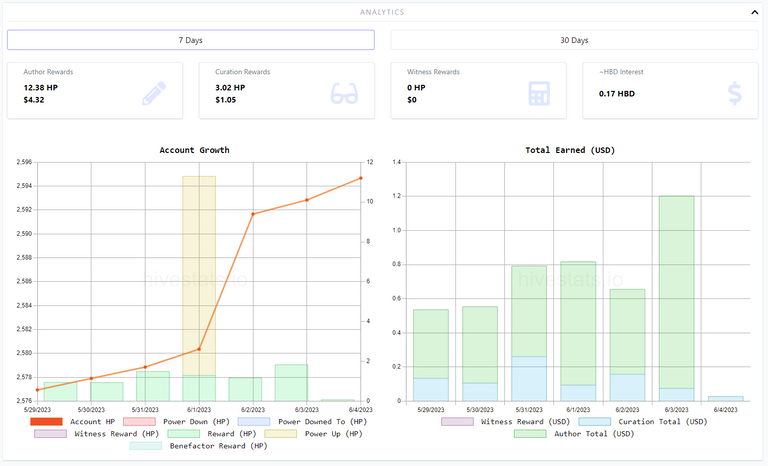Image resolution: width=768 pixels, height=466 pixels.
Task: Click the Power Up (HP) legend label
Action: pyautogui.click(x=334, y=434)
